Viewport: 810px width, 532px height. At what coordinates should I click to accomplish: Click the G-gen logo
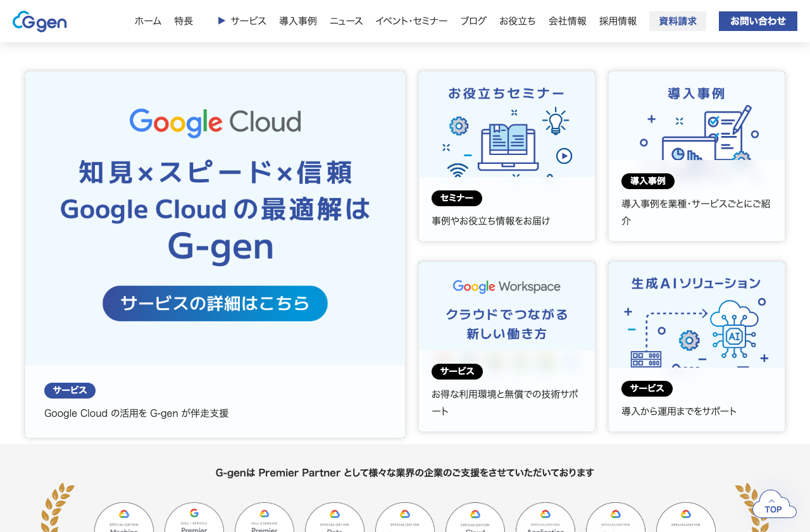[39, 21]
